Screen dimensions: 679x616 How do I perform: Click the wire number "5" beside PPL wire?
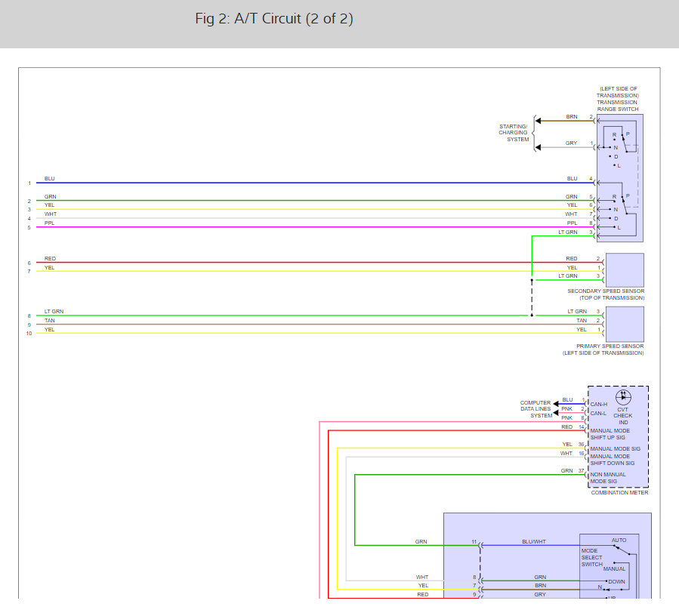pos(29,228)
